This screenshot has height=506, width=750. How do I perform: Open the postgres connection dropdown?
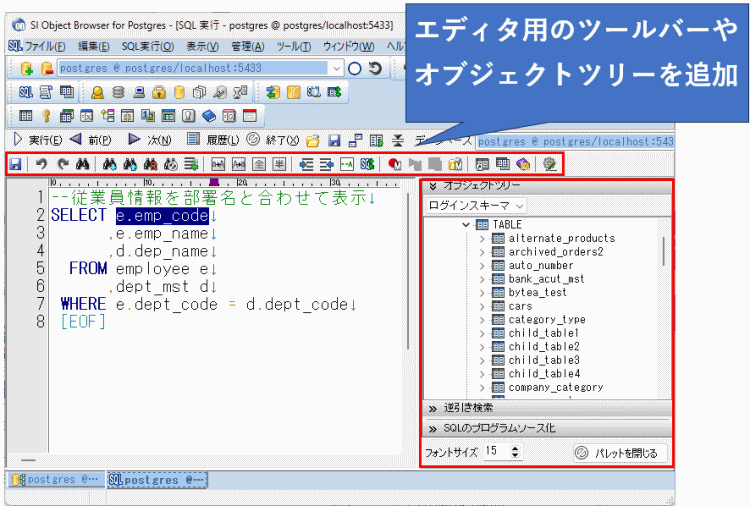coord(336,69)
